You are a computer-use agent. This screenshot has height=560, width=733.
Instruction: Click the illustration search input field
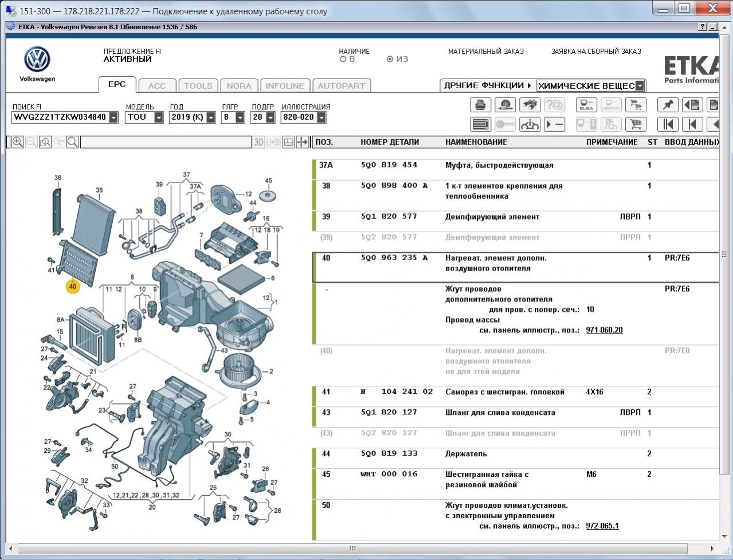point(166,142)
